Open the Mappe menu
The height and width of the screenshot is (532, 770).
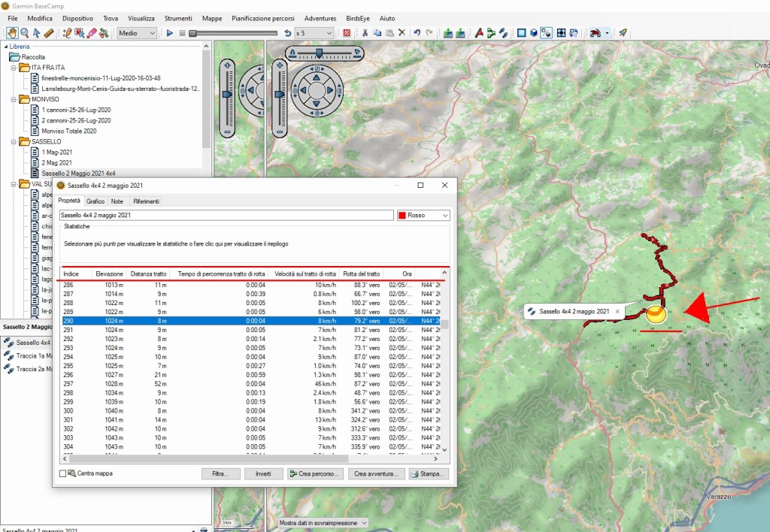212,18
